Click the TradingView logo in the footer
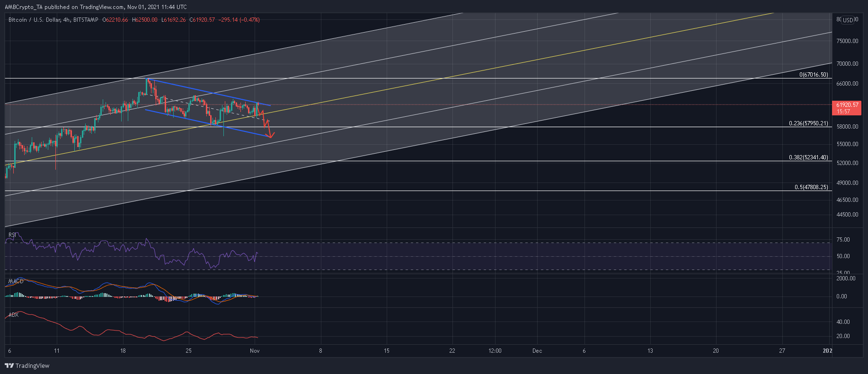868x374 pixels. [27, 365]
